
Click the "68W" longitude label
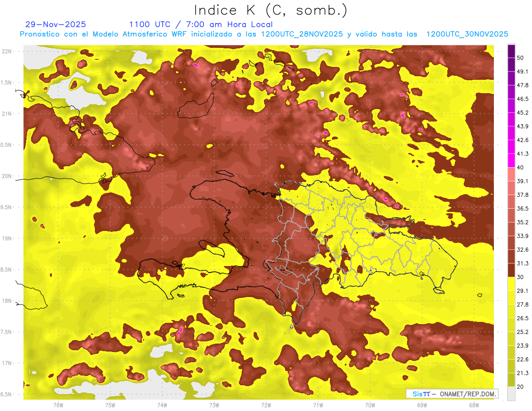(473, 405)
